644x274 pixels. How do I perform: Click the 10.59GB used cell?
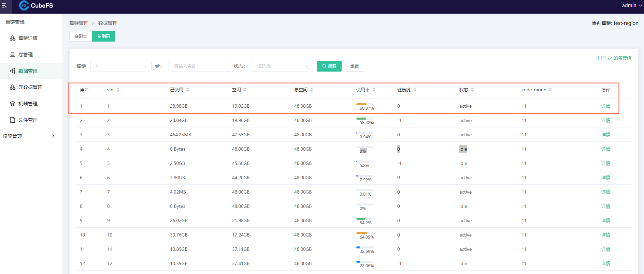(x=179, y=263)
